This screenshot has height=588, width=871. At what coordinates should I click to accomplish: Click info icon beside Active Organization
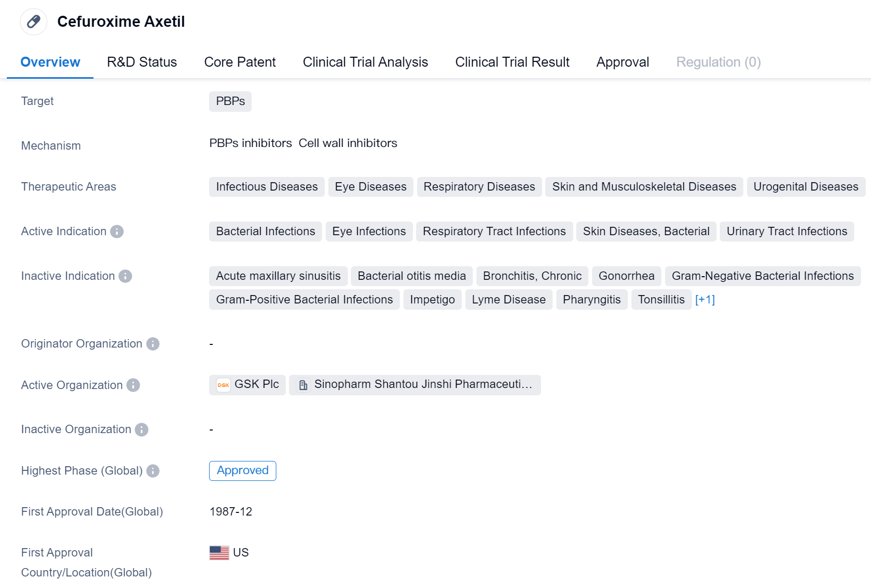coord(133,385)
